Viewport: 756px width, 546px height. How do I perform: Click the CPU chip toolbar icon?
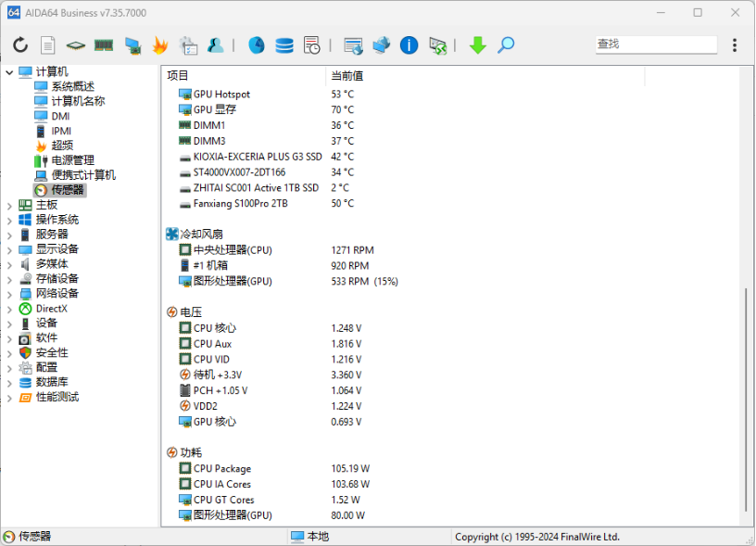(x=76, y=45)
